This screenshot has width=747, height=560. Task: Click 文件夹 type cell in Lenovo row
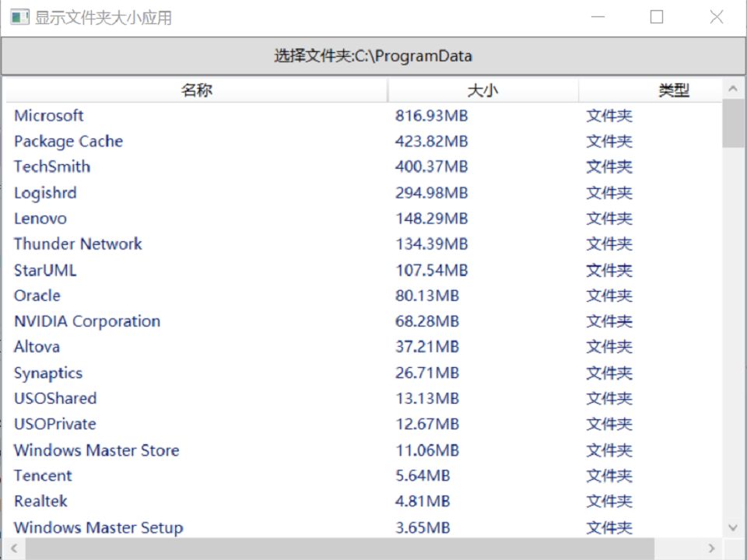pyautogui.click(x=609, y=219)
